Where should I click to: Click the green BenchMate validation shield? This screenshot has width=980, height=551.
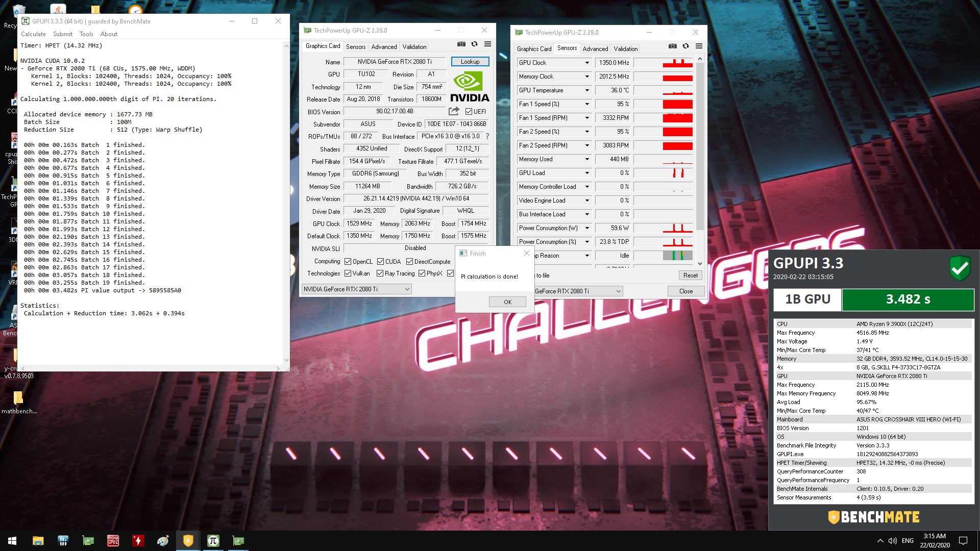coord(960,268)
